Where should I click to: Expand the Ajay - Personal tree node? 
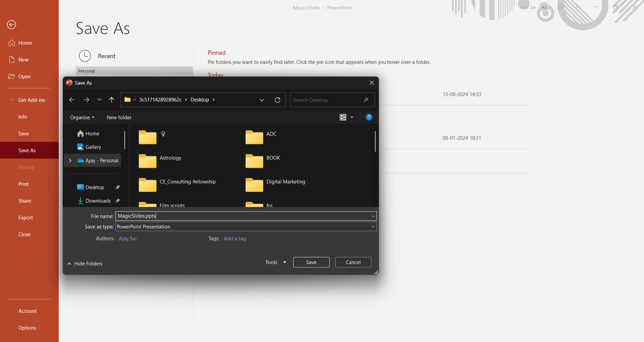[70, 161]
